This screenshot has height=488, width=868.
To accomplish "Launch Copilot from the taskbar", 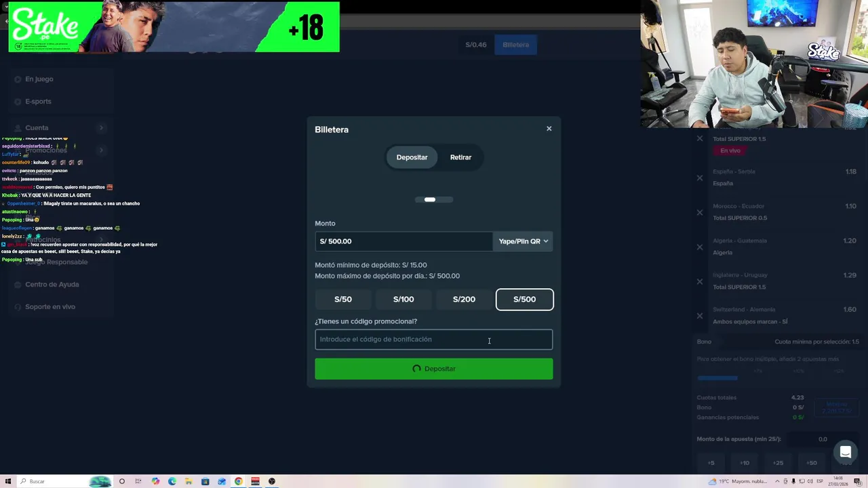I will pos(155,481).
